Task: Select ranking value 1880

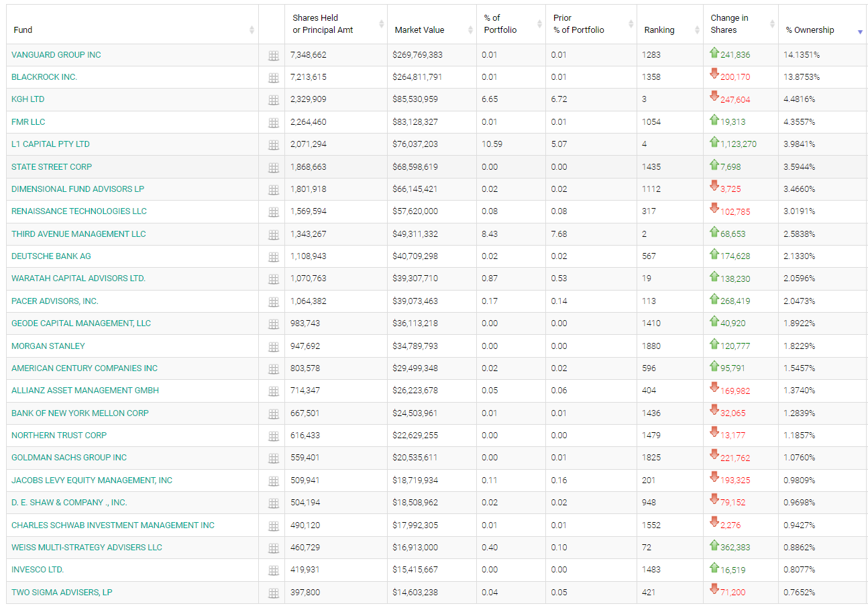Action: pos(651,346)
